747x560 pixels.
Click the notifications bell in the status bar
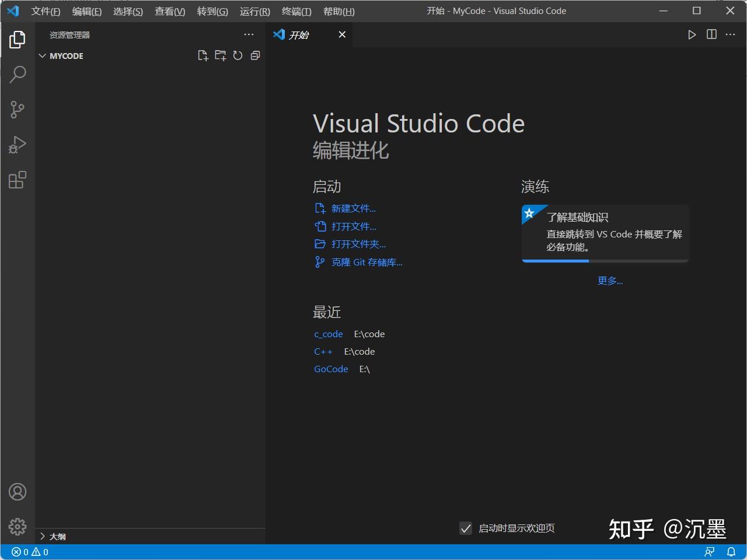[x=731, y=551]
